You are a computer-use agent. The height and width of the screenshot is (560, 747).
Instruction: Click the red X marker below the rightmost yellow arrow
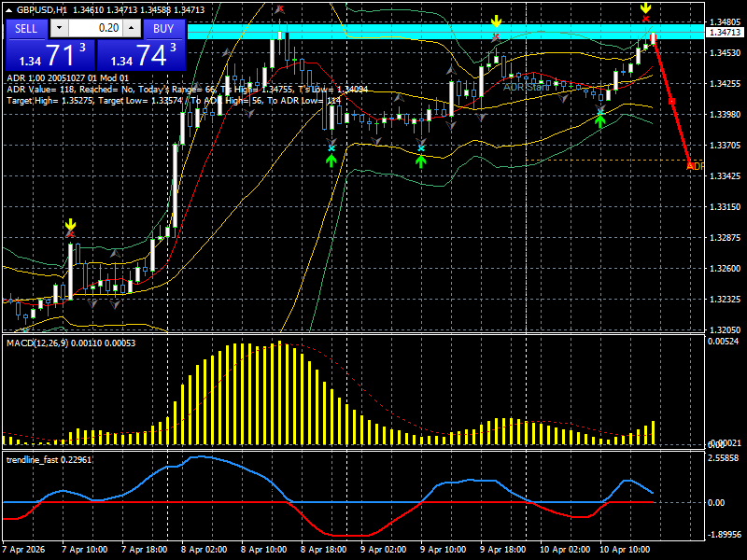[x=645, y=19]
